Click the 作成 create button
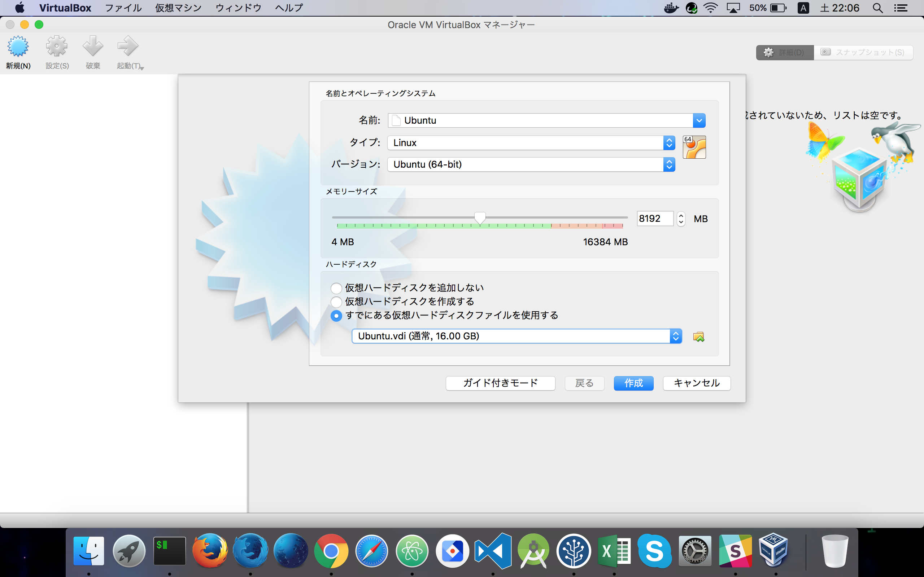The height and width of the screenshot is (577, 924). [633, 383]
